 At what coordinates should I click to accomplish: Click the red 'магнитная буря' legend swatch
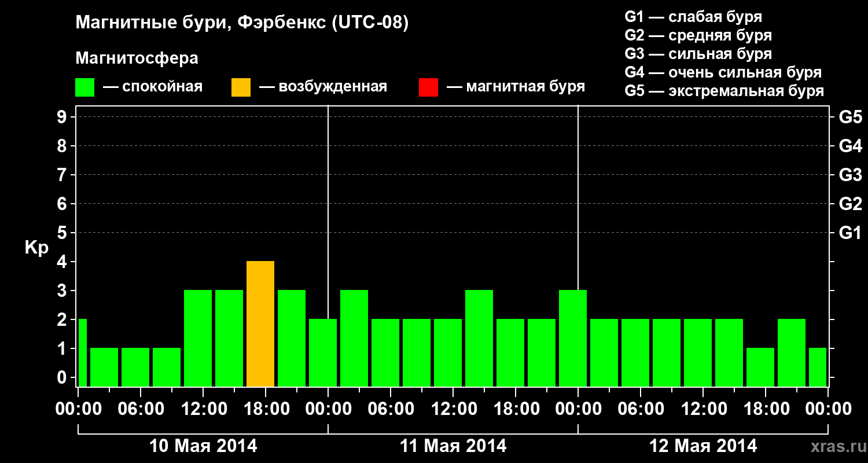pyautogui.click(x=428, y=87)
